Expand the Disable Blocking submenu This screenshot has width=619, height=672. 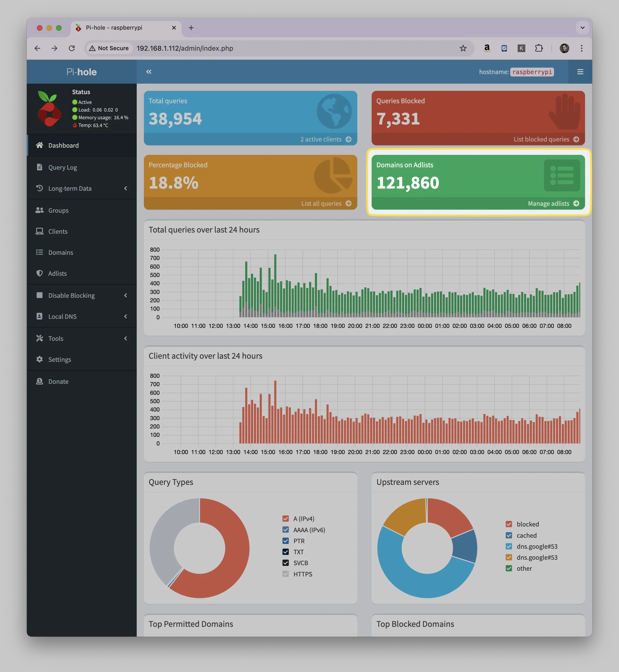click(82, 295)
